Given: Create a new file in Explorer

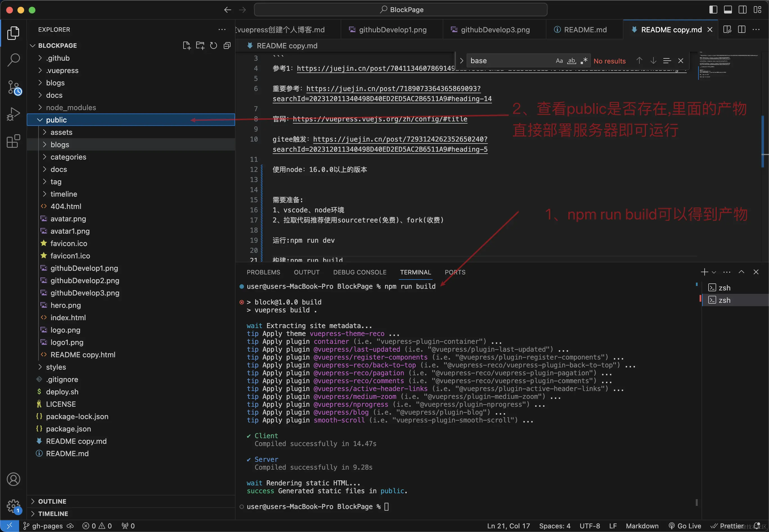Looking at the screenshot, I should [x=186, y=45].
